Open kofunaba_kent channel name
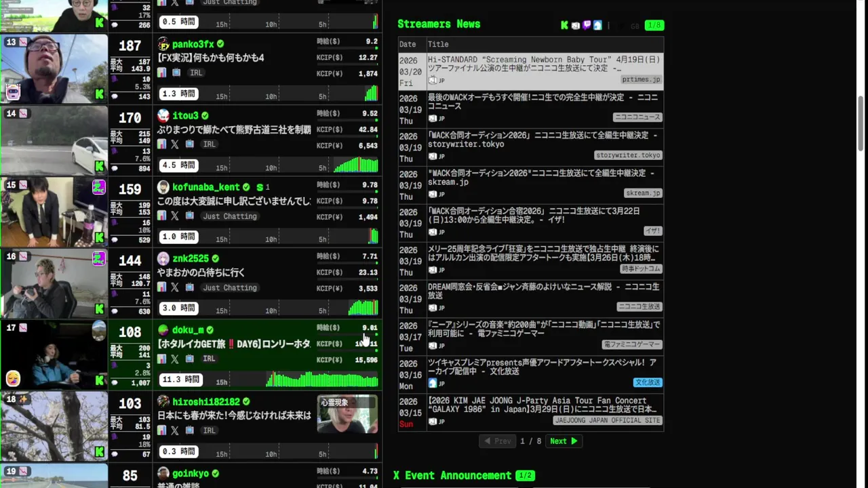Image resolution: width=868 pixels, height=488 pixels. click(206, 187)
